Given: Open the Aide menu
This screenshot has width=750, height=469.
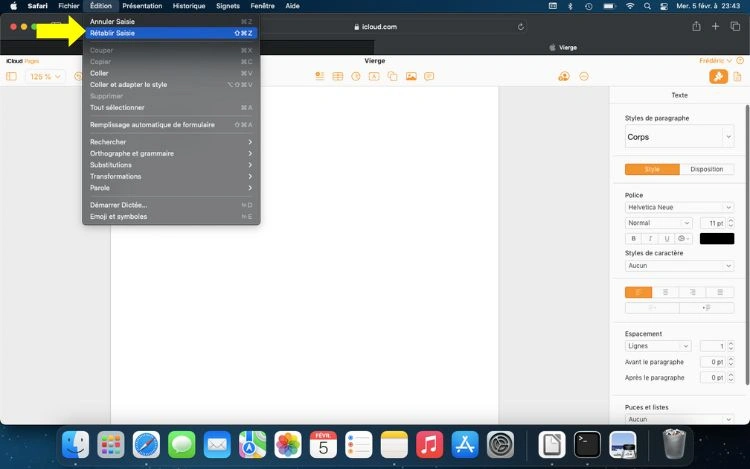Looking at the screenshot, I should (292, 6).
